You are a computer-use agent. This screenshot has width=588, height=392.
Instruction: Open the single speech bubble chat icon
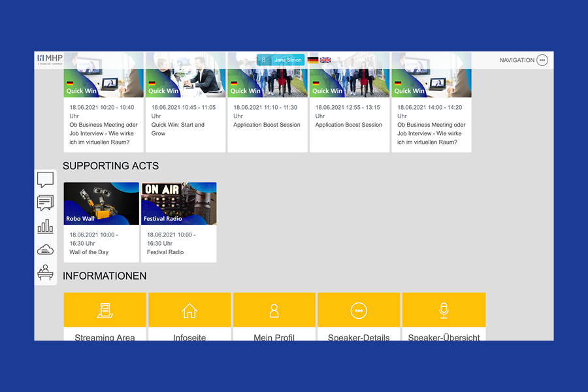[x=45, y=180]
